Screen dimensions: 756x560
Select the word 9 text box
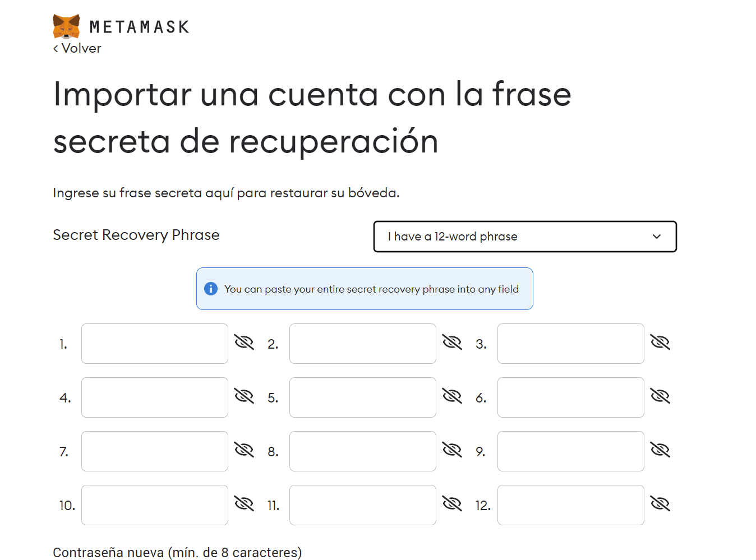571,451
